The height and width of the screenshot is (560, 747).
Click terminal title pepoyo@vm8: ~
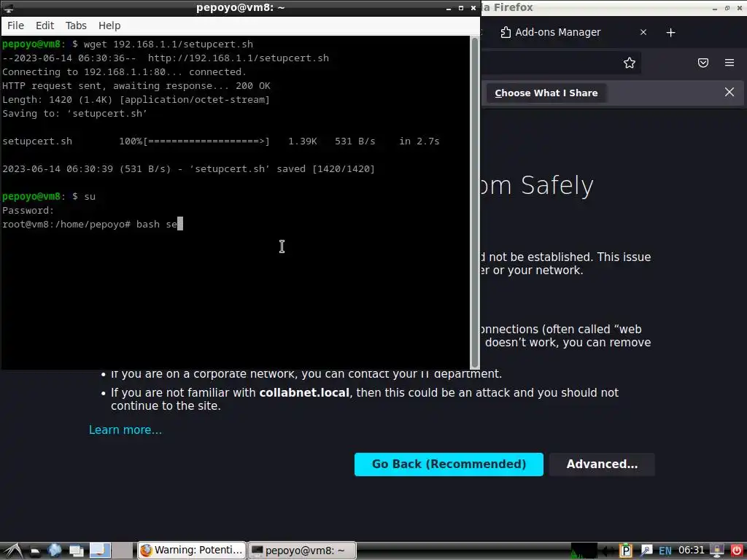(x=240, y=7)
